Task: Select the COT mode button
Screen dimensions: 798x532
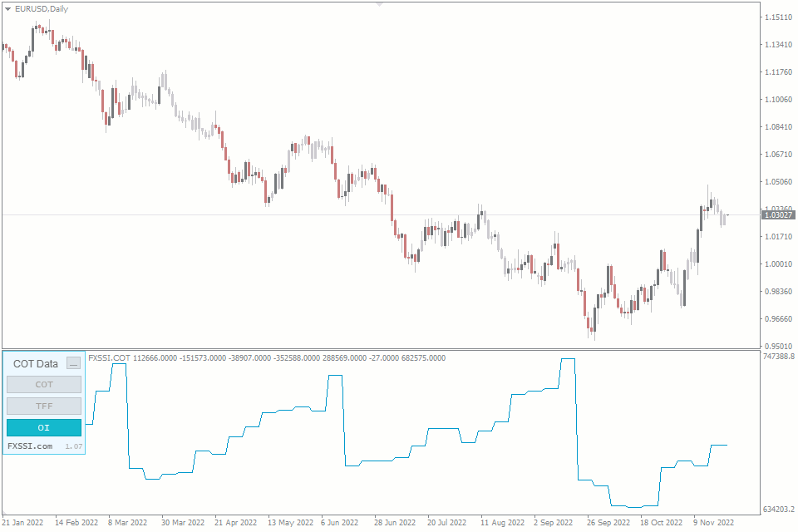Action: 43,385
